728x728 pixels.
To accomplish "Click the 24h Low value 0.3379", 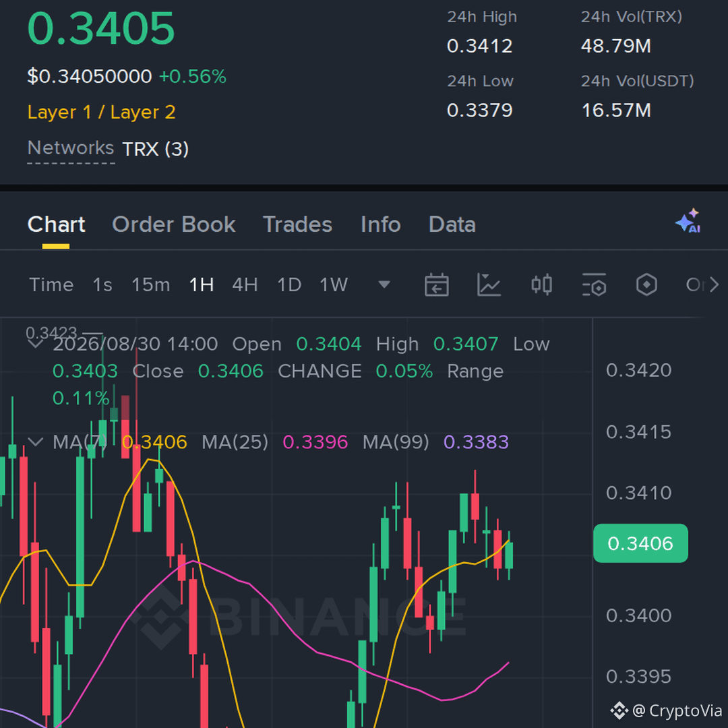I will [480, 111].
